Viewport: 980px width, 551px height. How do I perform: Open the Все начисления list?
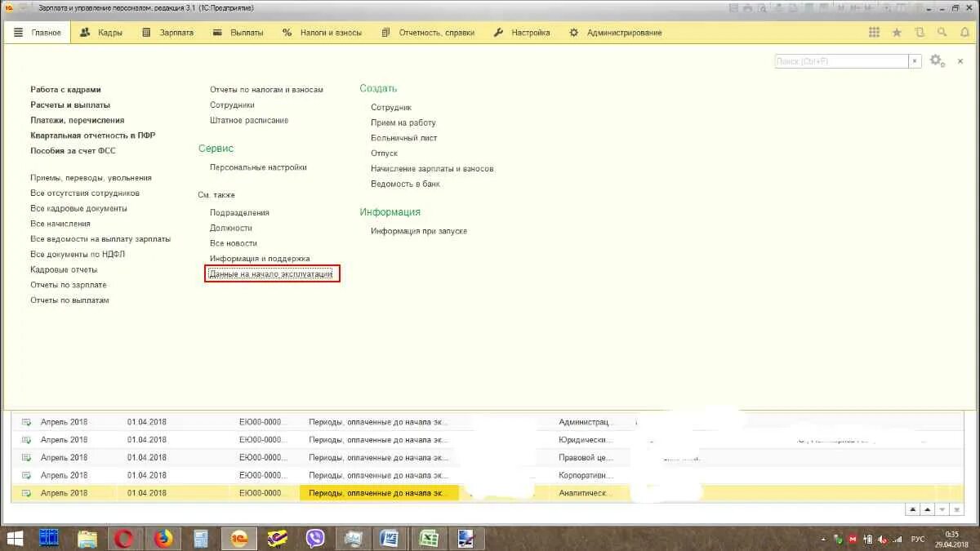point(60,224)
